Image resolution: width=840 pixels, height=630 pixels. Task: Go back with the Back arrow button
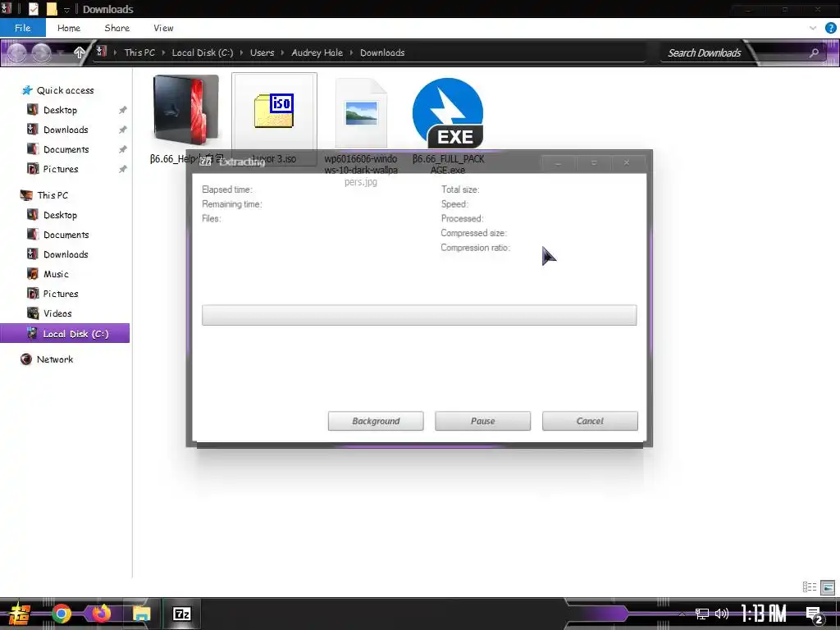tap(16, 52)
